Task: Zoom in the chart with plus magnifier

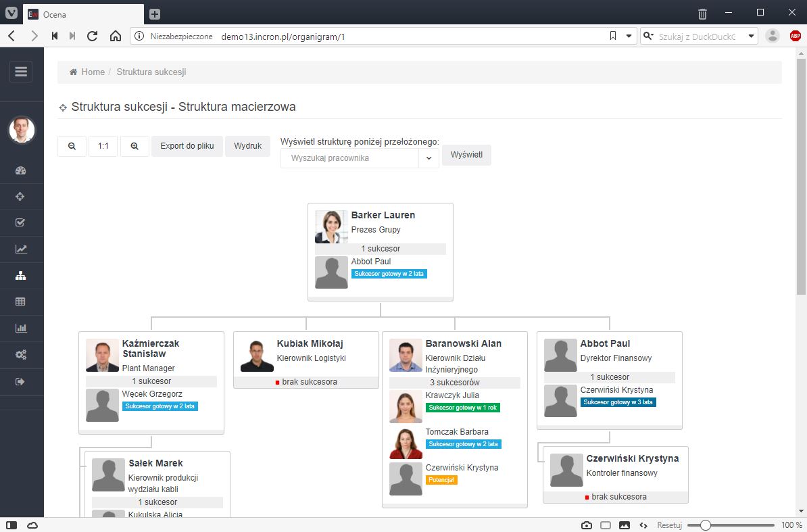Action: coord(134,146)
